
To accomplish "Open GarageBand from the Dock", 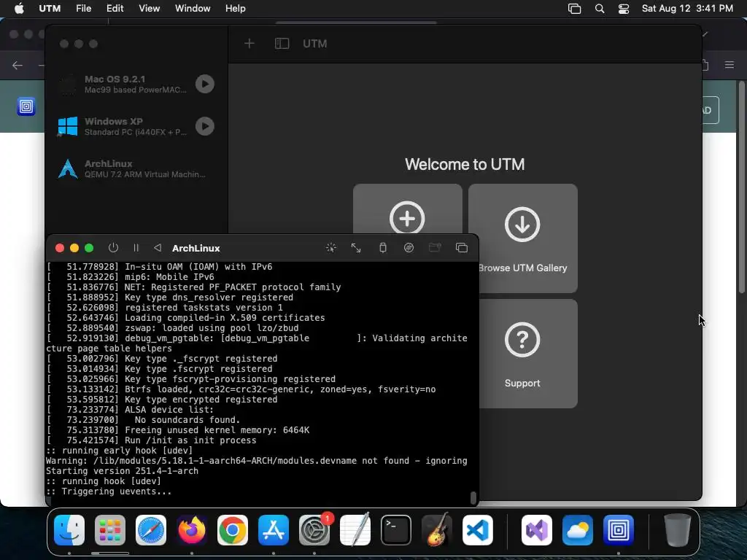I will point(437,530).
